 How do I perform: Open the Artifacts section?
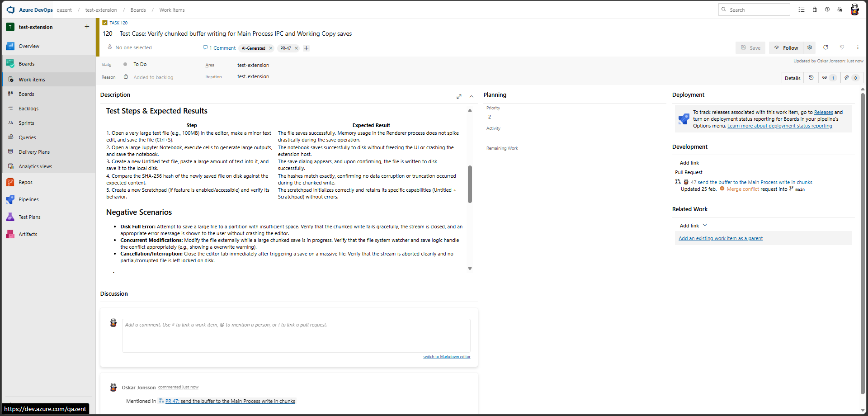click(28, 234)
